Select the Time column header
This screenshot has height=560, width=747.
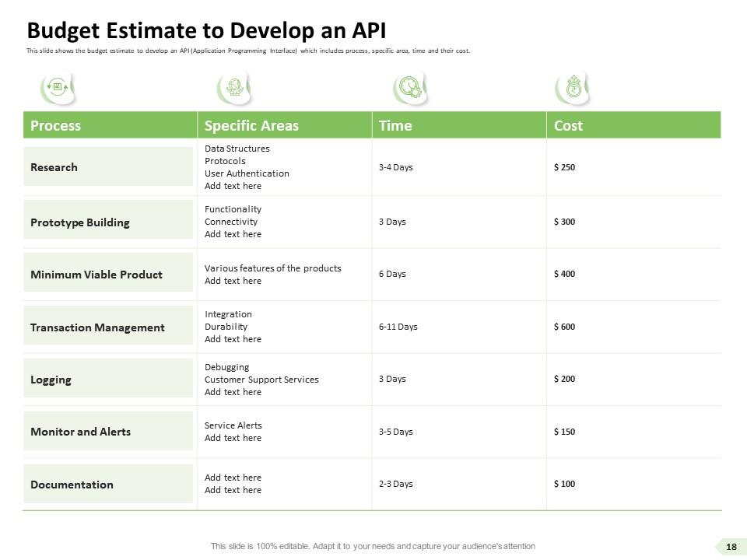pyautogui.click(x=395, y=125)
